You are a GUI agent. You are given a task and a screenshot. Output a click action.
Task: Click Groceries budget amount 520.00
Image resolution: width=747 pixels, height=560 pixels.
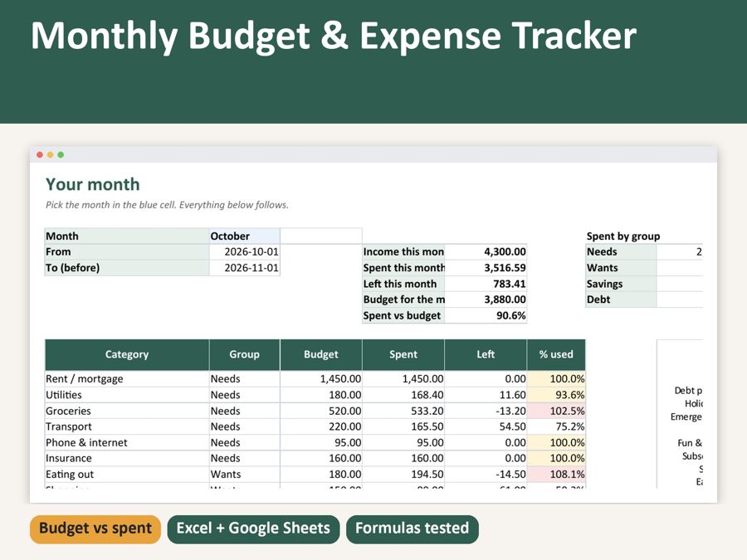(x=321, y=411)
